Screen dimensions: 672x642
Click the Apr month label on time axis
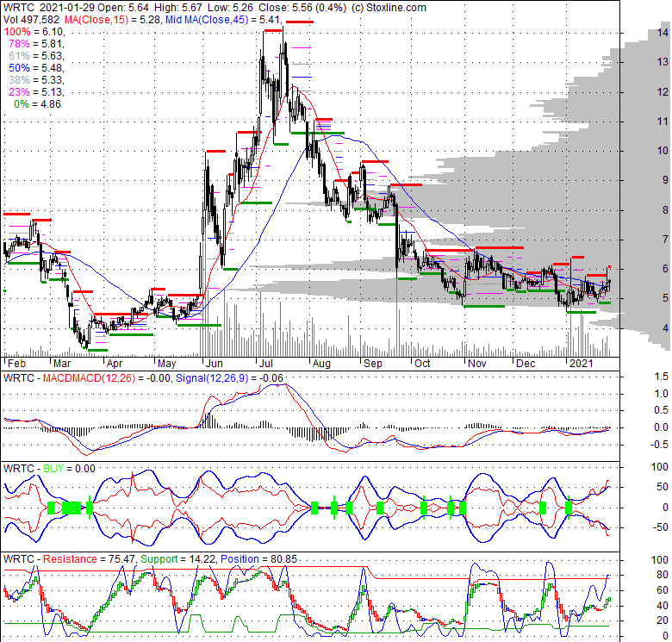pyautogui.click(x=115, y=364)
